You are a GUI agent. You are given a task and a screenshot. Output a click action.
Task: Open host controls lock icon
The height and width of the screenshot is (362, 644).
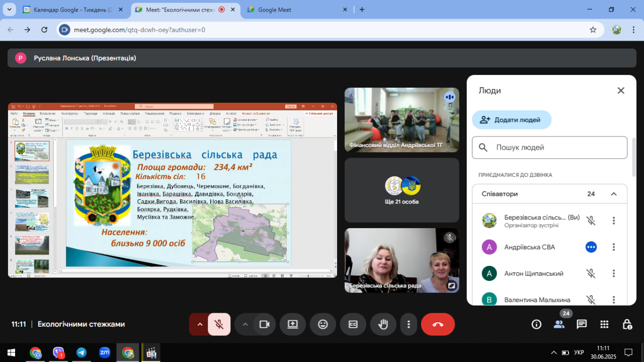click(627, 324)
